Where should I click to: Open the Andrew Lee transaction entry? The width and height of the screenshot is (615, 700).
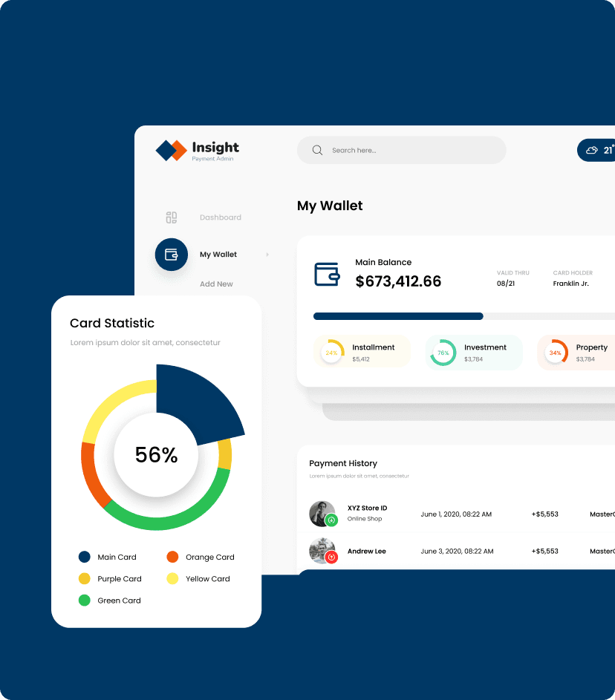367,551
